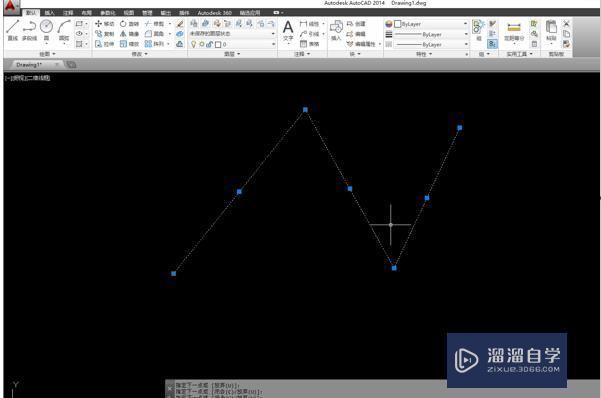Click the new drawing tab button

pyautogui.click(x=71, y=65)
